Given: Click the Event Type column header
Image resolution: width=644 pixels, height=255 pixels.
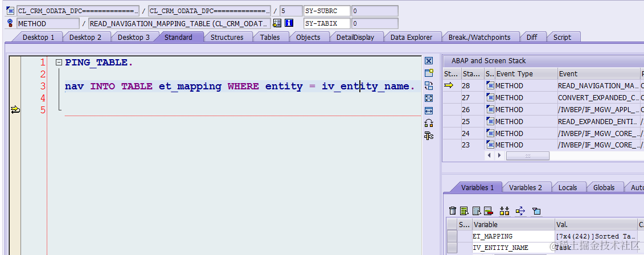Looking at the screenshot, I should pos(526,74).
